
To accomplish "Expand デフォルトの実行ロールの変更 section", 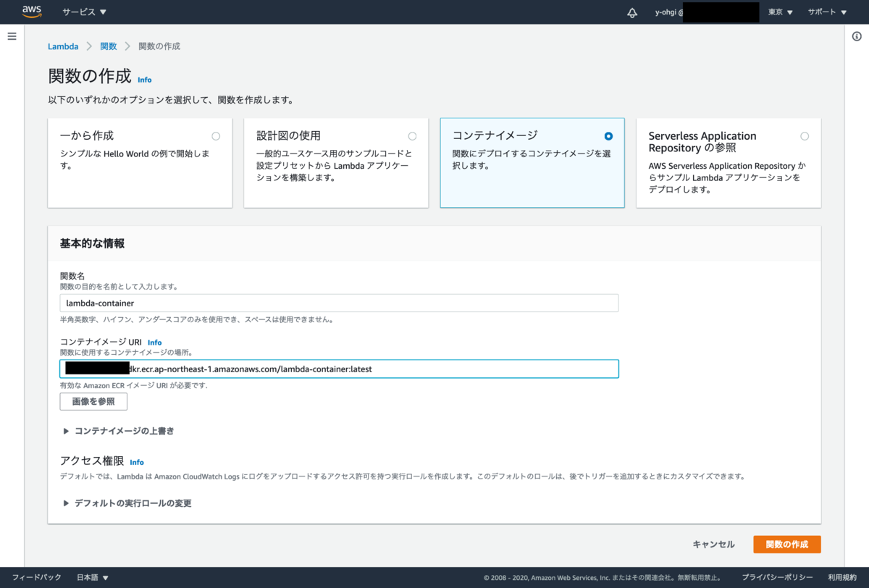I will tap(127, 503).
